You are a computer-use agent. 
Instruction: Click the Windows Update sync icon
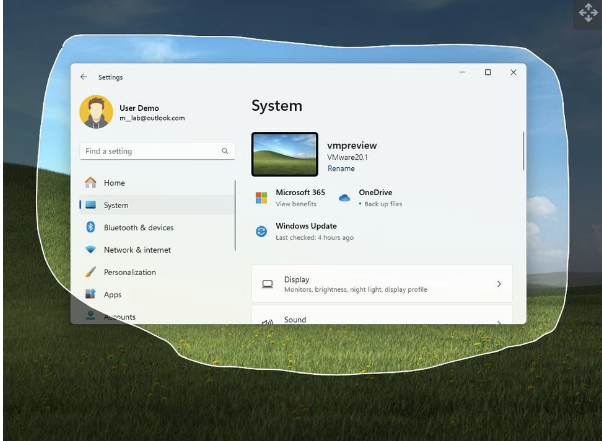(x=261, y=231)
